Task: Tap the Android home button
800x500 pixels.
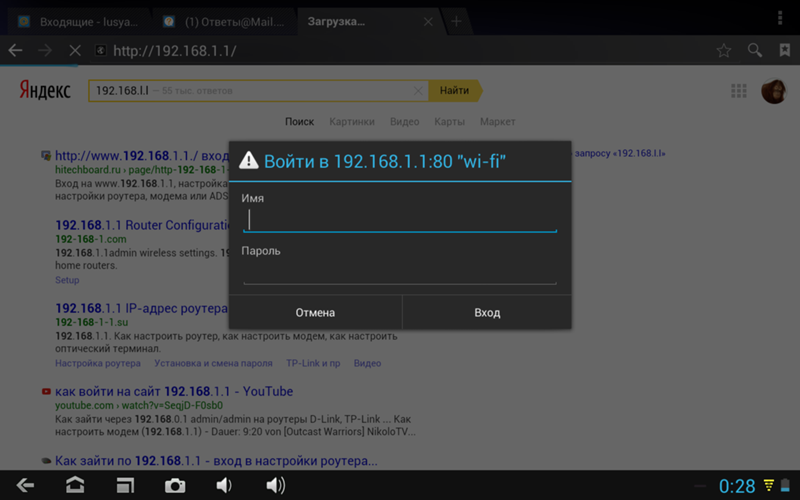Action: (x=75, y=485)
